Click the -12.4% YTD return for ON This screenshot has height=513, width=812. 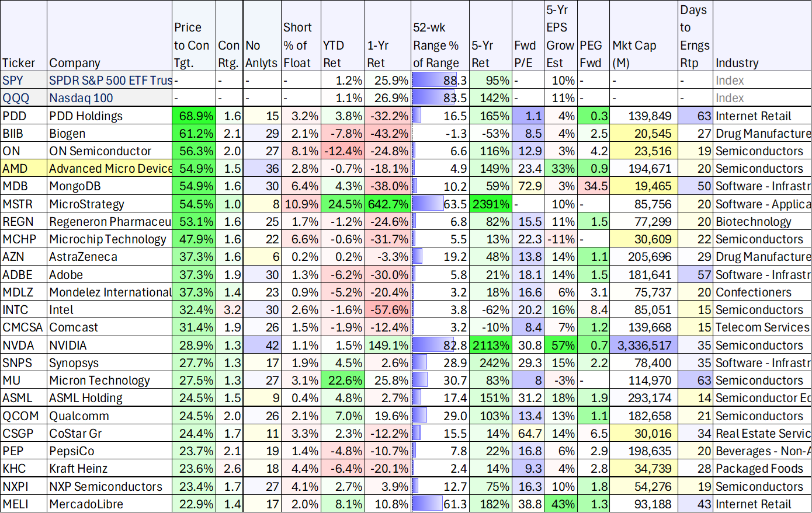tap(343, 151)
